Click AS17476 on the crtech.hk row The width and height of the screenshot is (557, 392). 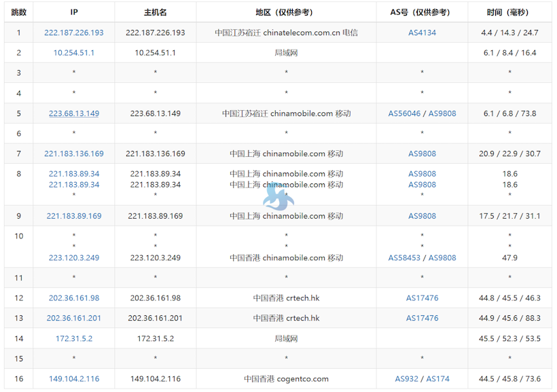[x=423, y=298]
